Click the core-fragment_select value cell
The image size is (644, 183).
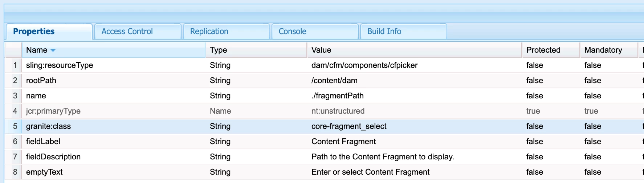349,126
